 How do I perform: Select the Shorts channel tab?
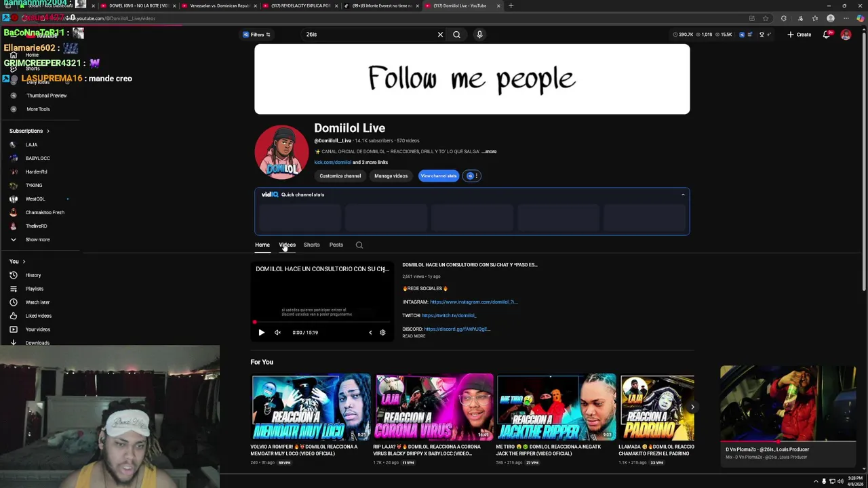pyautogui.click(x=312, y=245)
